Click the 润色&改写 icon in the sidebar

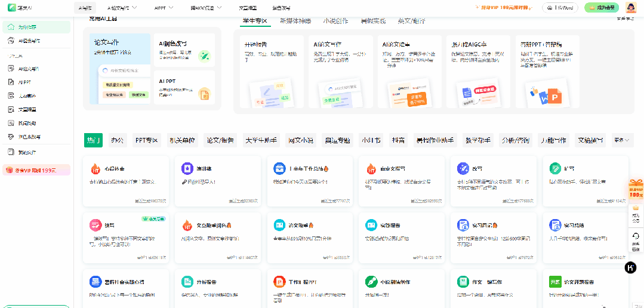[11, 136]
